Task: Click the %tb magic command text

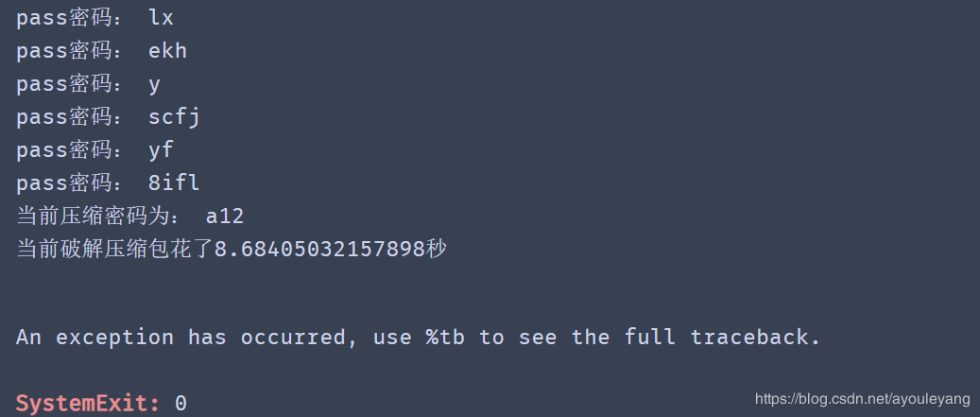Action: point(445,338)
